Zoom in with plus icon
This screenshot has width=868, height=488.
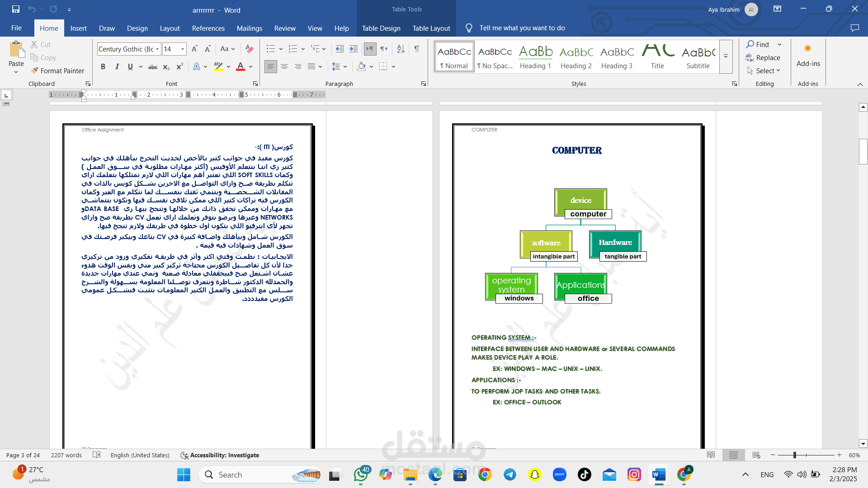pyautogui.click(x=840, y=455)
